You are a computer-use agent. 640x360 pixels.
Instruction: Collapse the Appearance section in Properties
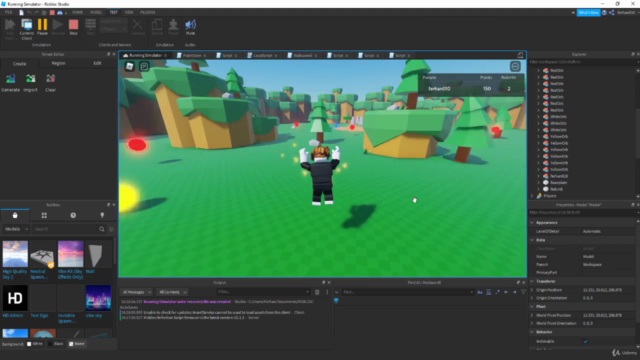coord(532,222)
